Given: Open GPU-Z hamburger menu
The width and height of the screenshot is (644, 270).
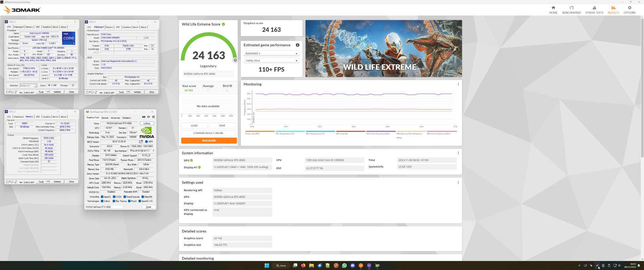Looking at the screenshot, I should coord(153,117).
